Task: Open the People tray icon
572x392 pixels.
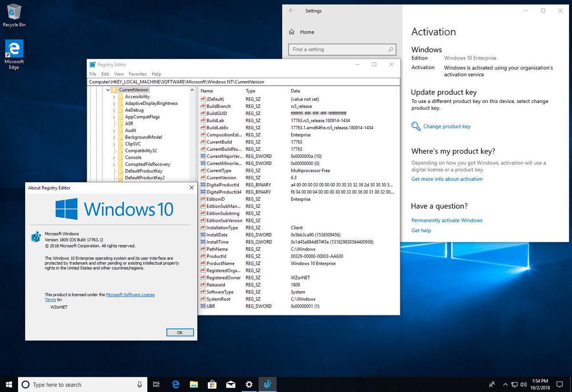Action: pos(492,384)
